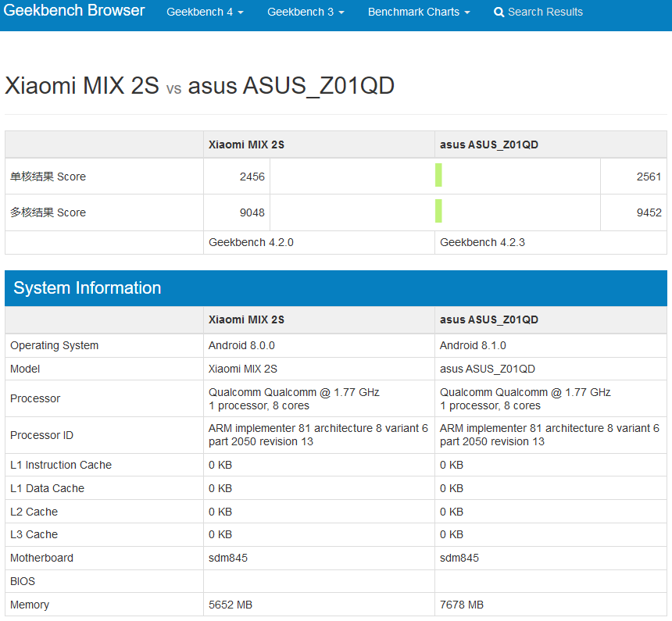Select the 7678 MB memory value
672x621 pixels.
(x=462, y=605)
